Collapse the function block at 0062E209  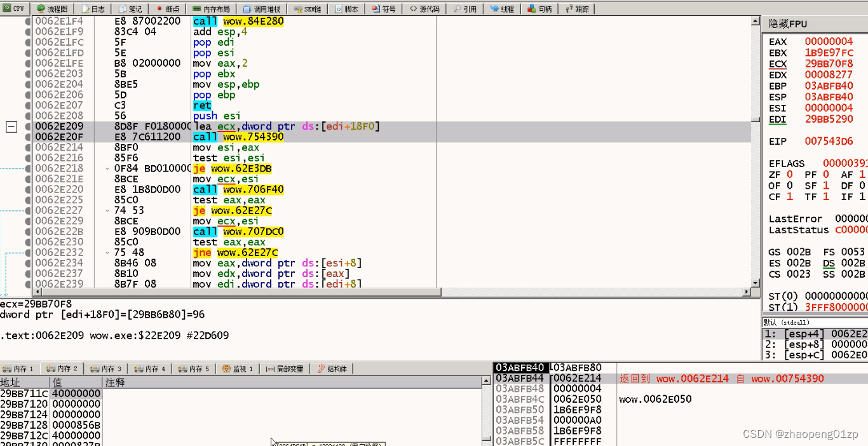[11, 126]
